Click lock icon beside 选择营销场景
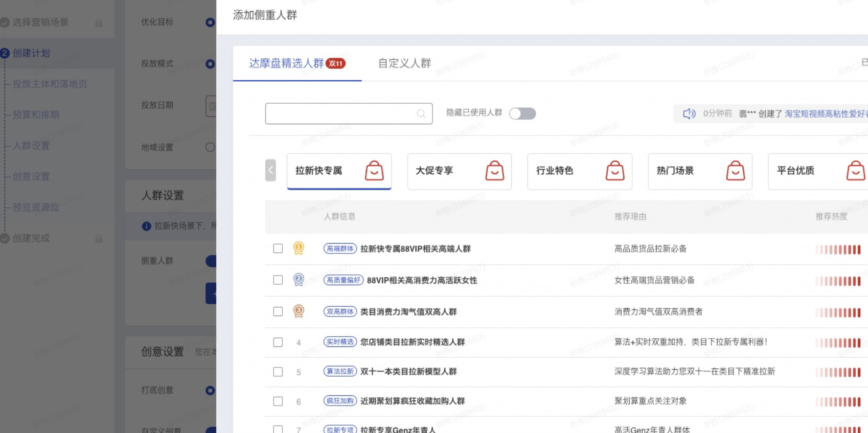This screenshot has height=433, width=868. pyautogui.click(x=99, y=23)
